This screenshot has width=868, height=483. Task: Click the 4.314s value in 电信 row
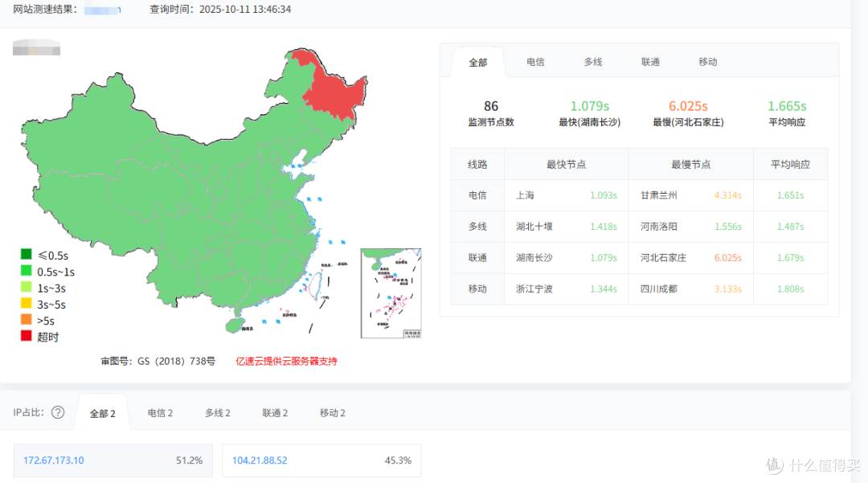727,195
